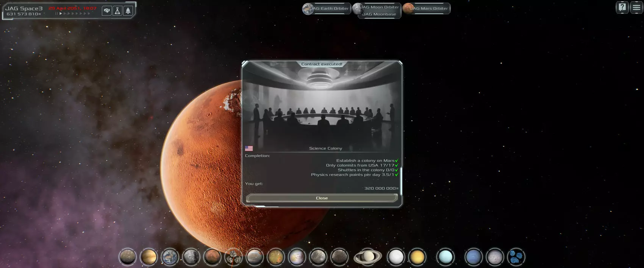This screenshot has width=644, height=268.
Task: Click the Science Colony contract title
Action: tap(325, 148)
